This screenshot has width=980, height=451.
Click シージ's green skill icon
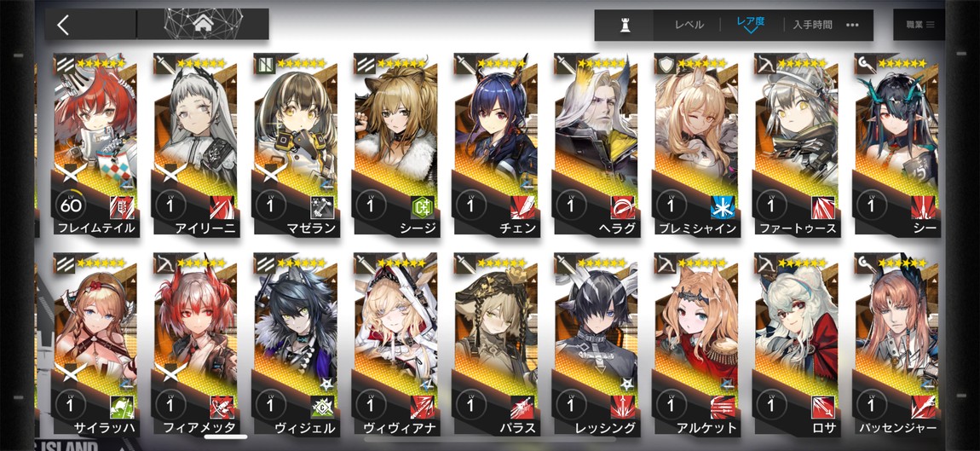click(x=422, y=207)
